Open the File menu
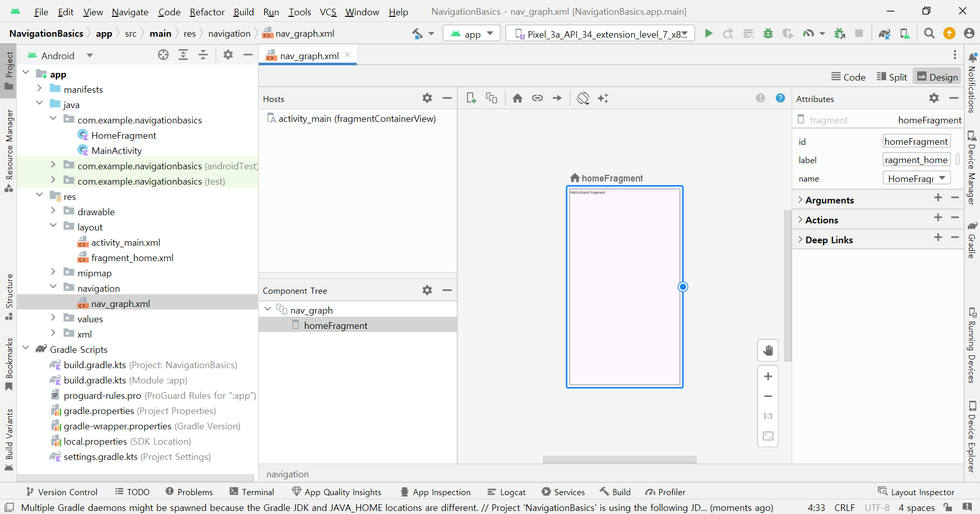This screenshot has height=514, width=980. point(41,12)
